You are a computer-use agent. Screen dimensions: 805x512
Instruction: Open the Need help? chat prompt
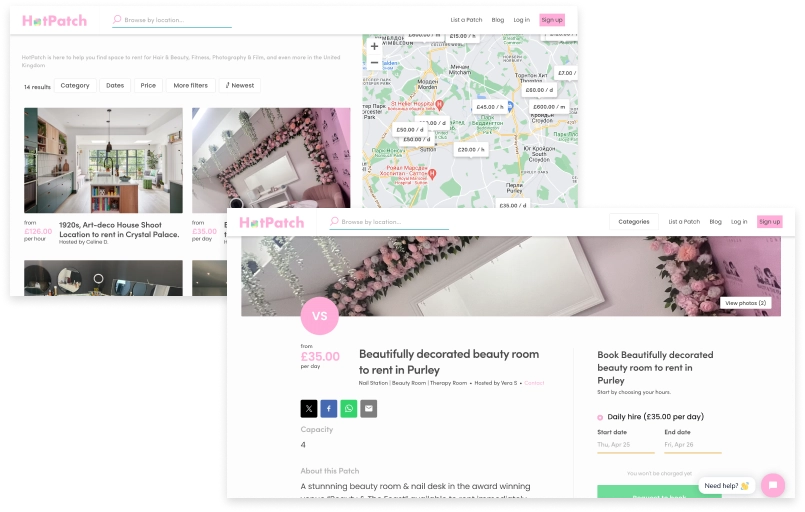pyautogui.click(x=726, y=486)
